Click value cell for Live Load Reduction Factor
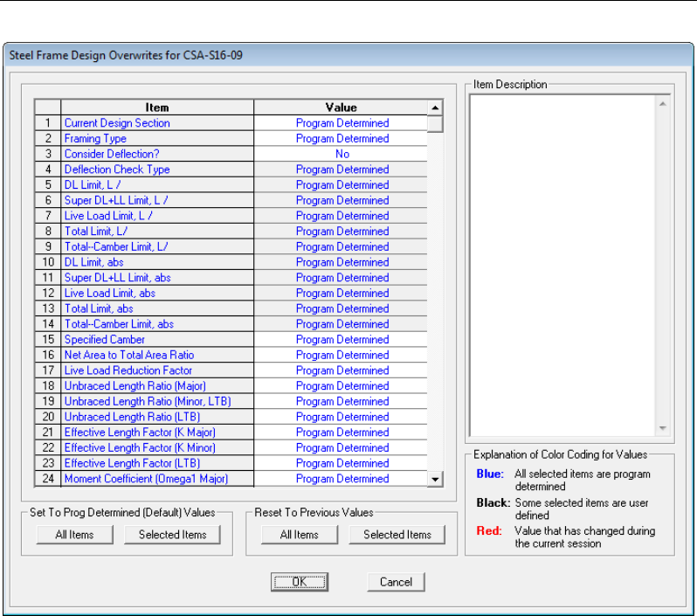Viewport: 697px width, 616px height. point(341,370)
